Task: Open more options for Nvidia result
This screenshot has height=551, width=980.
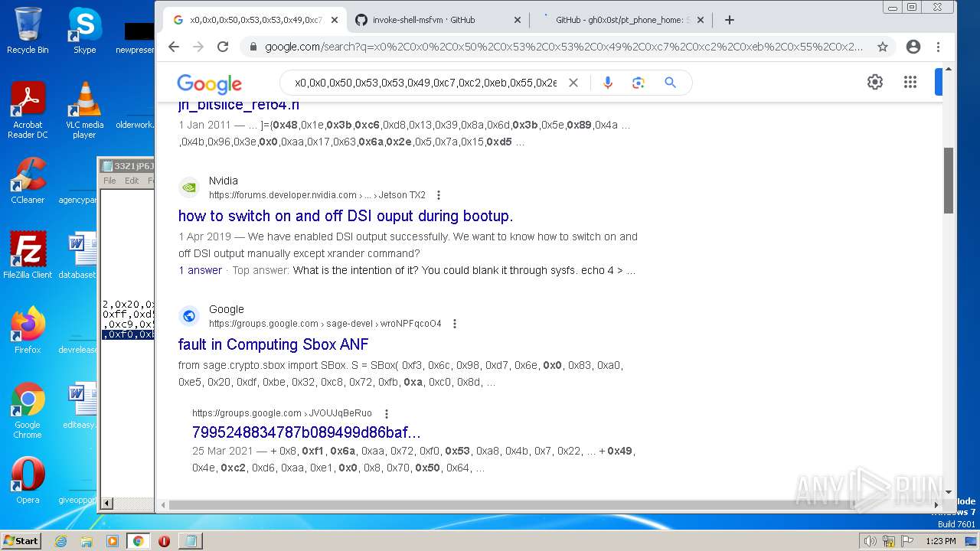Action: tap(439, 195)
